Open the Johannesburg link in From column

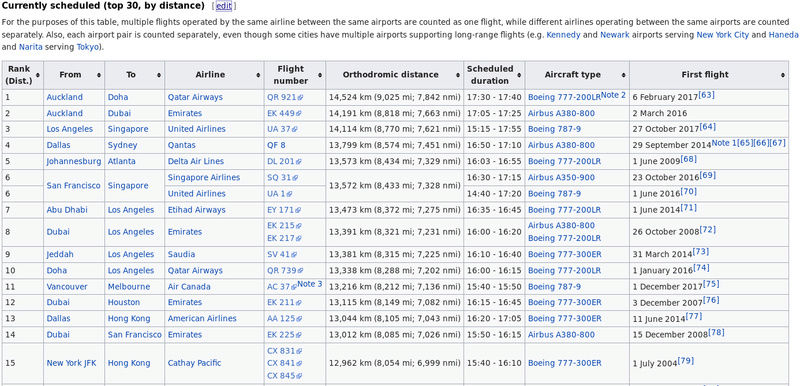(x=74, y=161)
